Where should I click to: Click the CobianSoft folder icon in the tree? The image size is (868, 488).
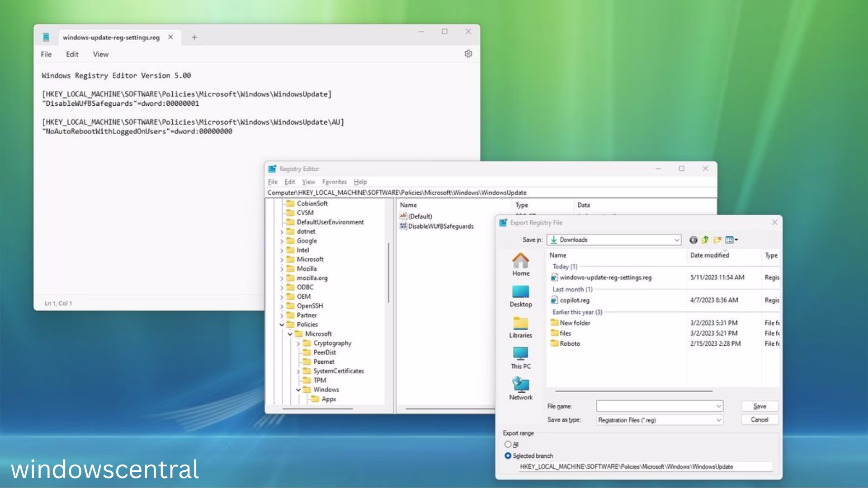click(290, 203)
